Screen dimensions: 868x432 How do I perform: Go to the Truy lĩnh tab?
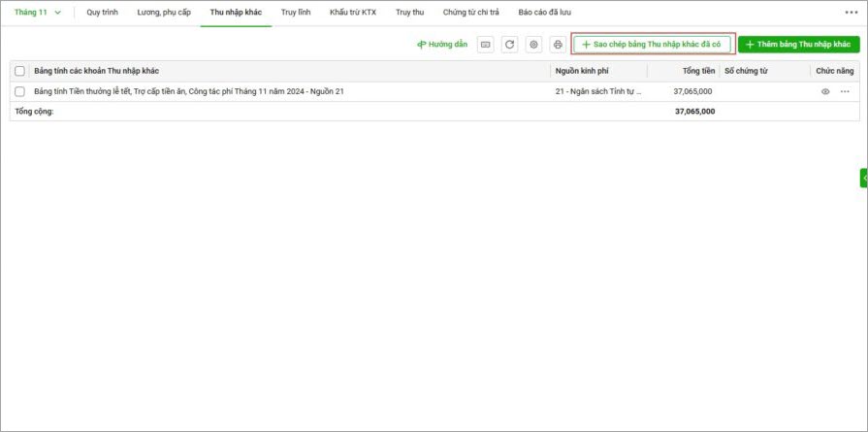(x=296, y=13)
